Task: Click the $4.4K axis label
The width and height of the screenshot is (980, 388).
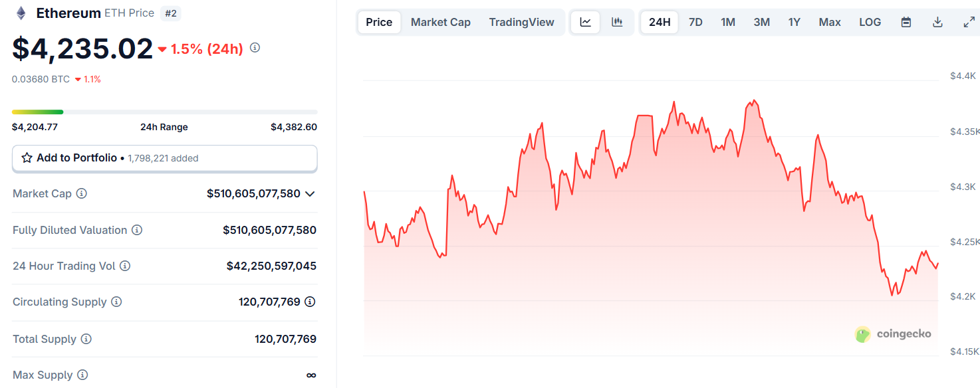Action: [x=963, y=76]
